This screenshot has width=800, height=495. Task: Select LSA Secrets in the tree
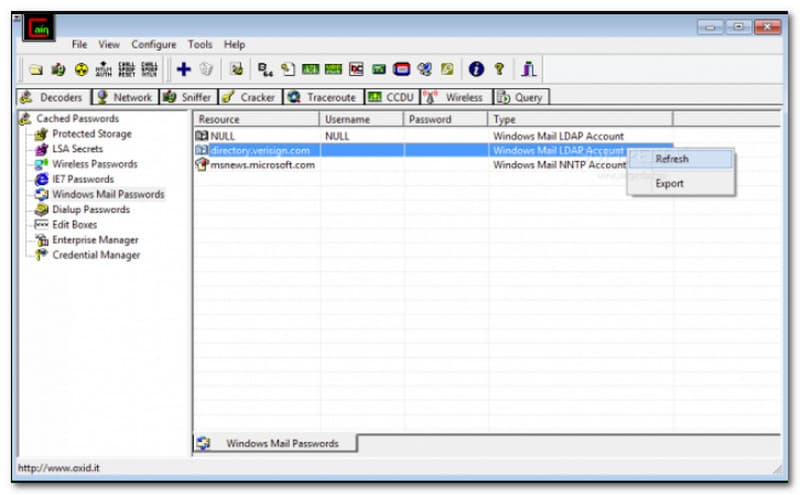(x=77, y=149)
